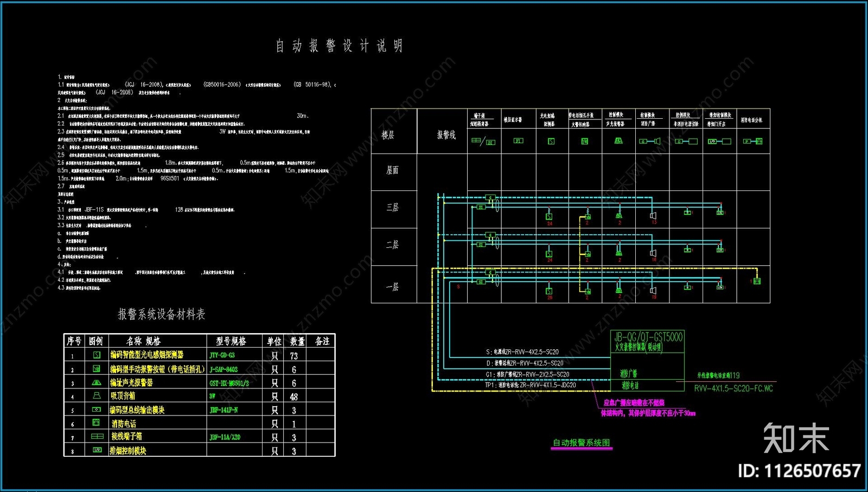
Task: Select the third-floor speaker symbol marked 13
Action: coord(653,215)
